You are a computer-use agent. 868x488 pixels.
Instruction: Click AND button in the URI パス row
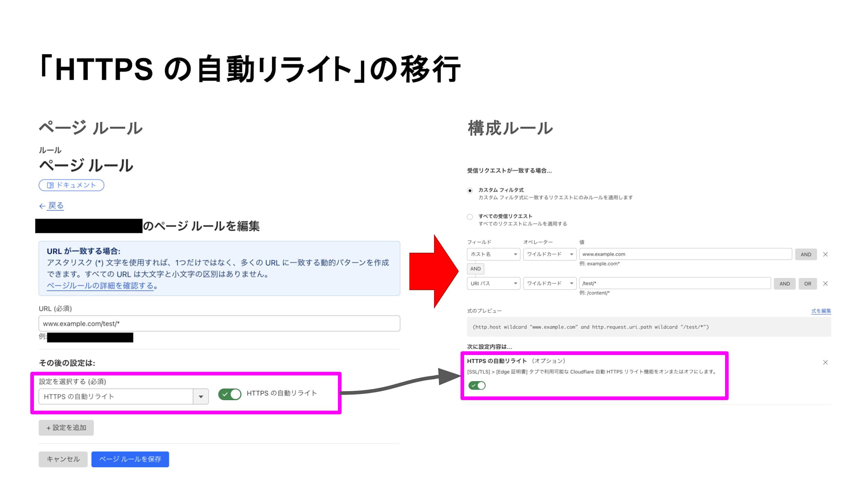[785, 284]
